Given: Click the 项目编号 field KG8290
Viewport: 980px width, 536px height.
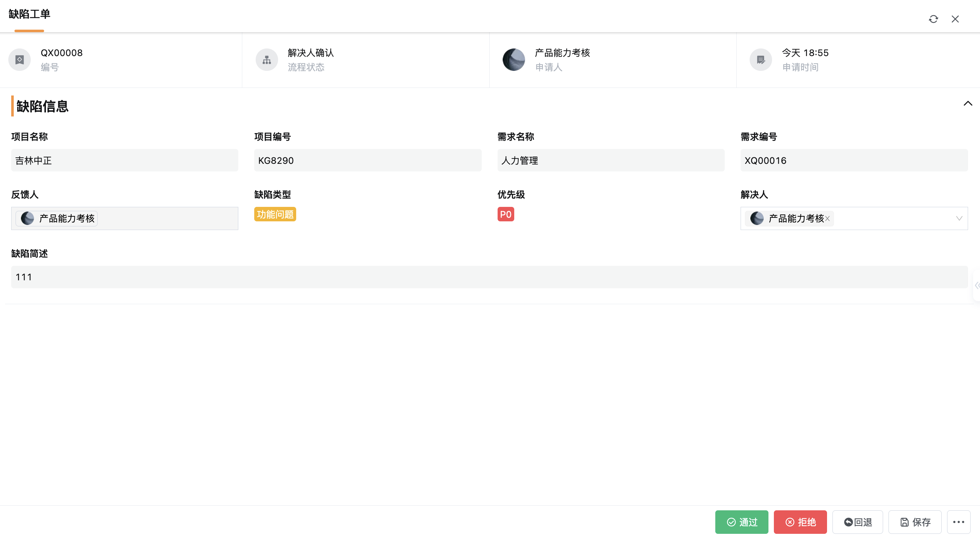Looking at the screenshot, I should (x=368, y=161).
